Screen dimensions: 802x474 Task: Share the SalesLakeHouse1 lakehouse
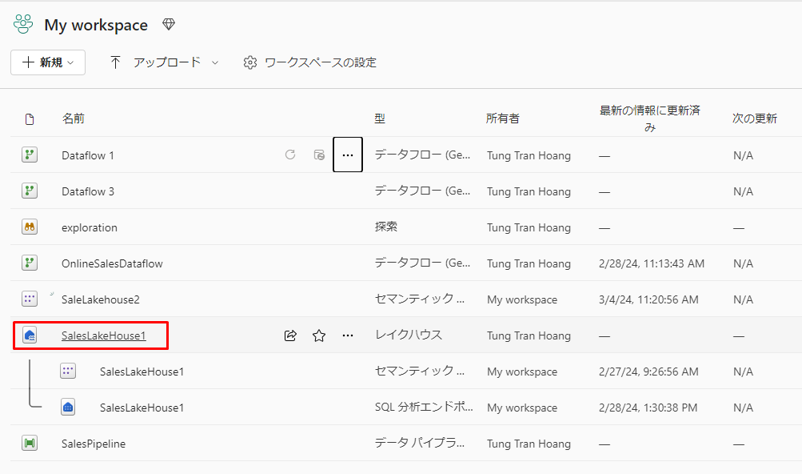(x=290, y=335)
